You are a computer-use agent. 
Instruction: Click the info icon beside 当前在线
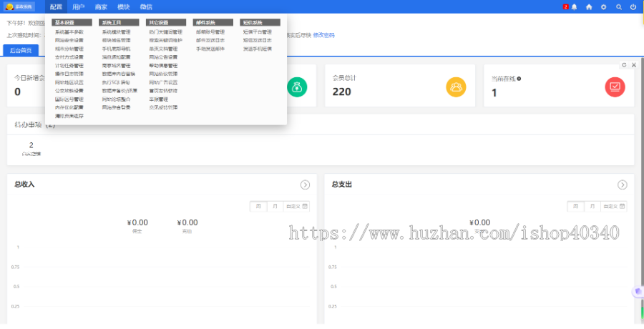(x=519, y=79)
